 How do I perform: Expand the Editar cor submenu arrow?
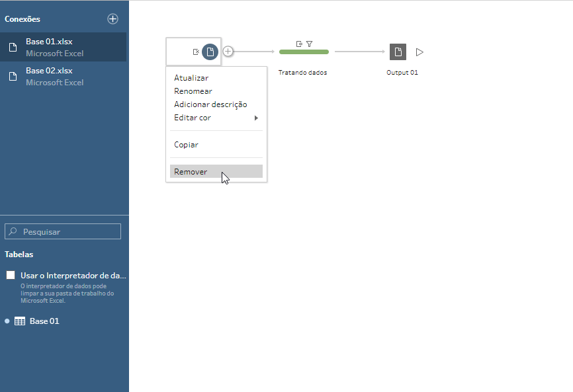[x=256, y=118]
